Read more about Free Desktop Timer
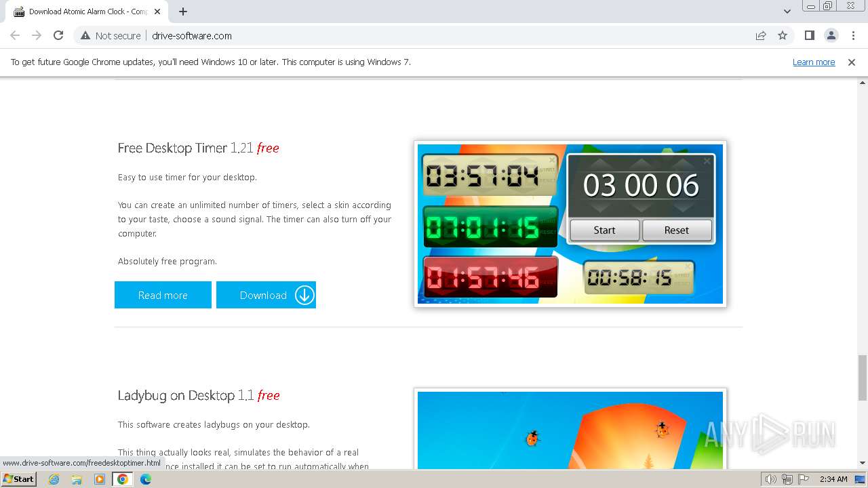This screenshot has width=868, height=488. pos(163,295)
